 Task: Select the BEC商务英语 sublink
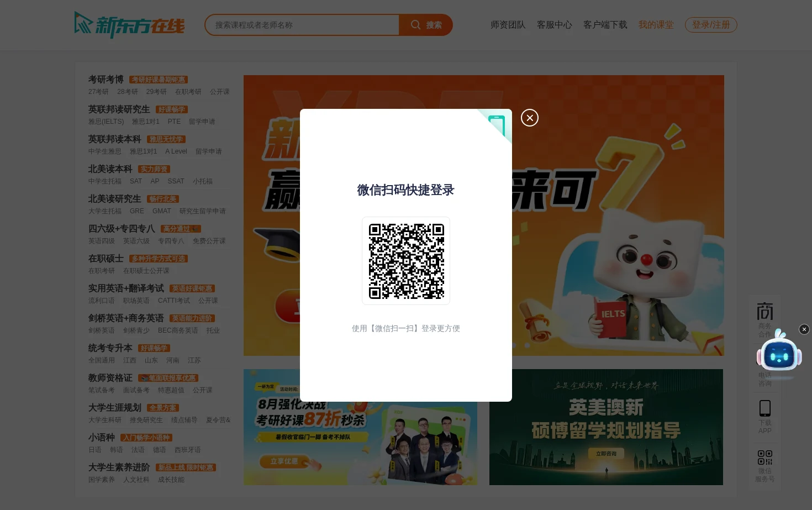coord(178,330)
